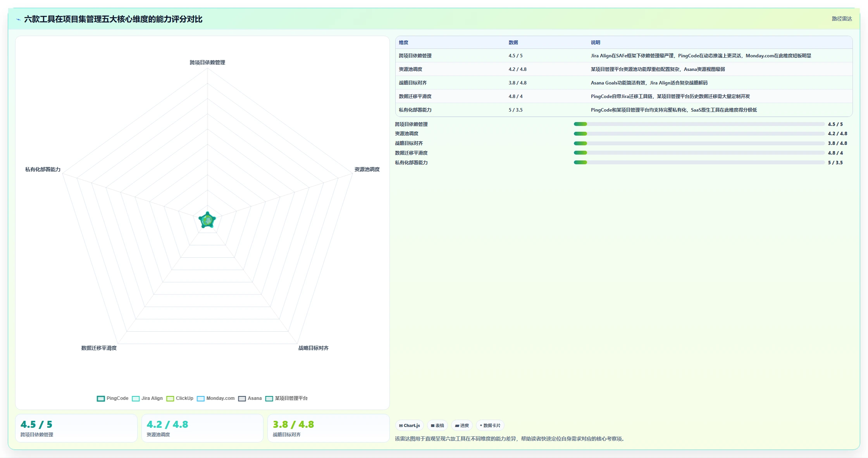Click the 表格 tag chip
The image size is (868, 458).
tap(437, 425)
